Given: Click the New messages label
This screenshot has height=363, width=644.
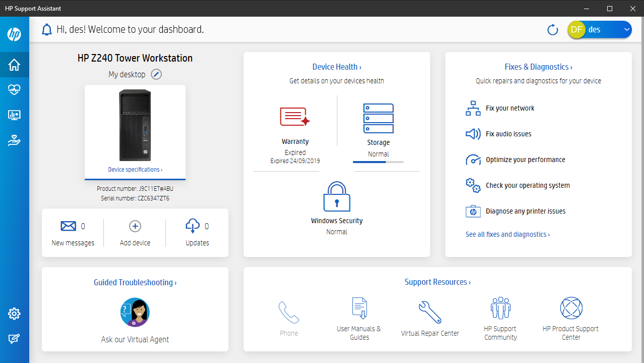Looking at the screenshot, I should 73,243.
